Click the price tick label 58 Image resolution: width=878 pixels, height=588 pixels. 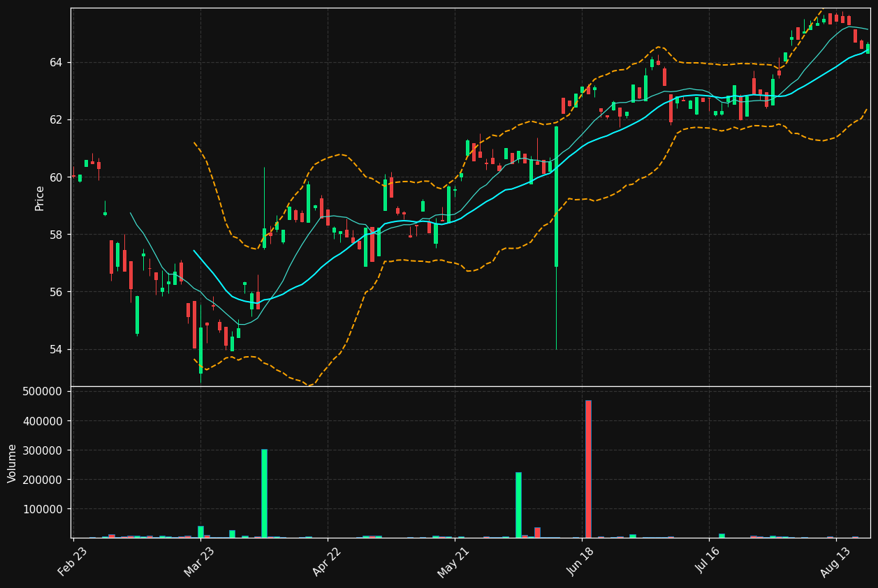56,235
